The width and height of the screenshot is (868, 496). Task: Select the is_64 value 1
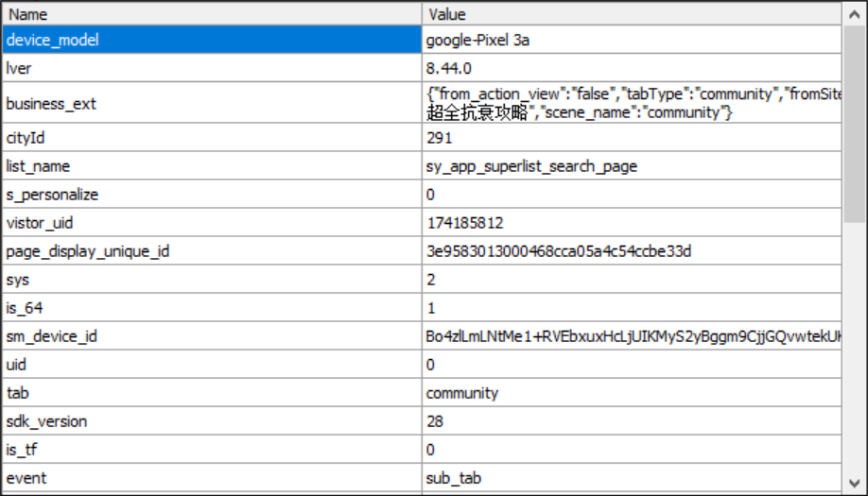point(632,307)
